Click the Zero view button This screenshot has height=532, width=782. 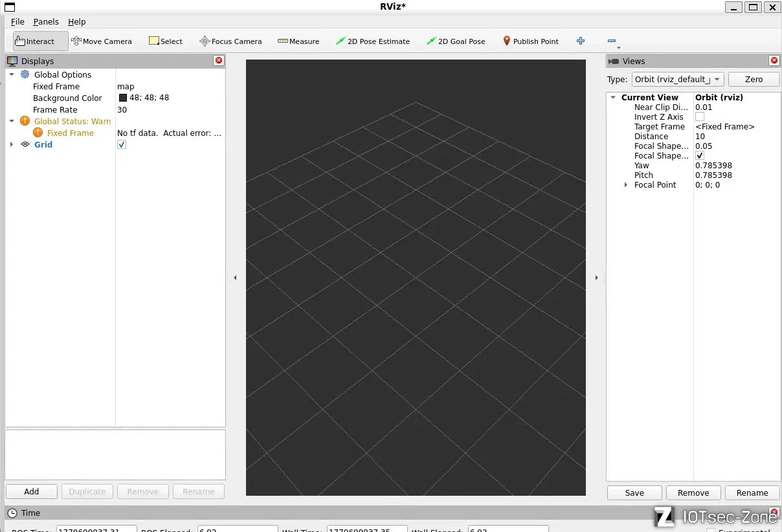click(754, 79)
